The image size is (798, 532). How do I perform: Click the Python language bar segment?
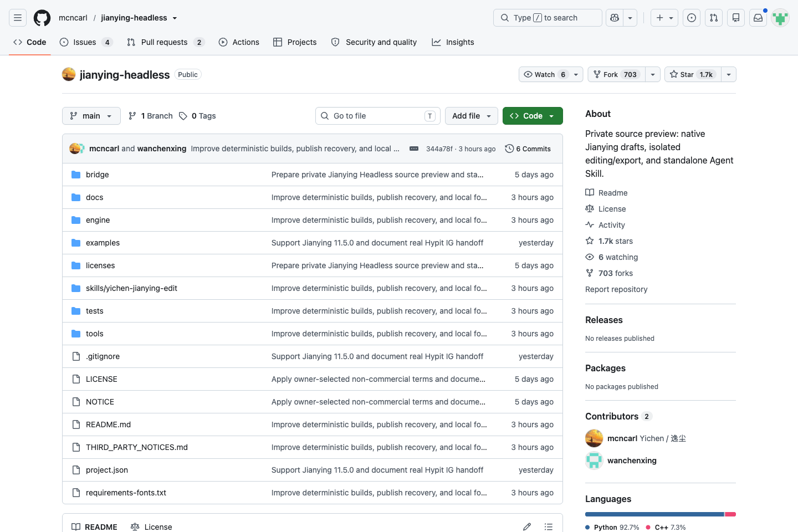[x=654, y=514]
